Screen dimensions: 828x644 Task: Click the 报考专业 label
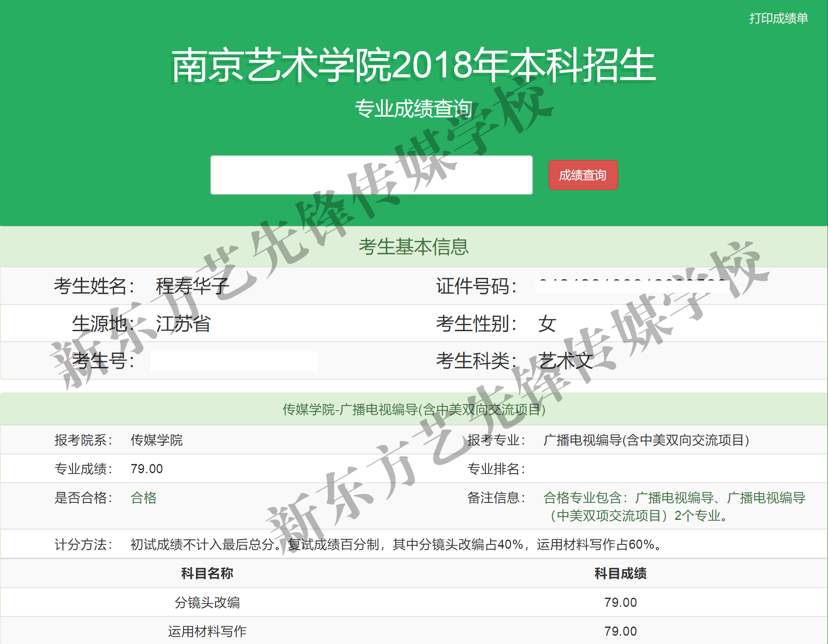(x=496, y=440)
